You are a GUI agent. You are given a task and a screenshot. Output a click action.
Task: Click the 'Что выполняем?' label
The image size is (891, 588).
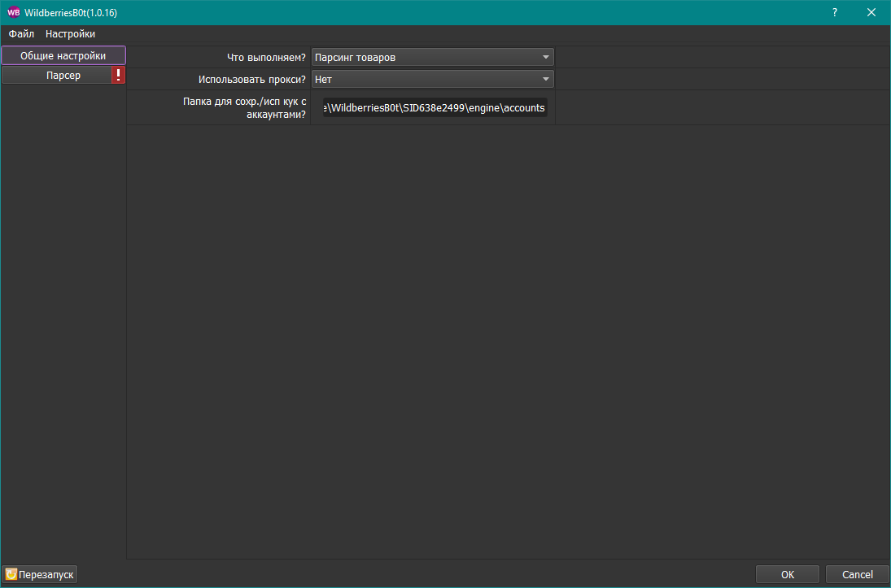(x=266, y=58)
